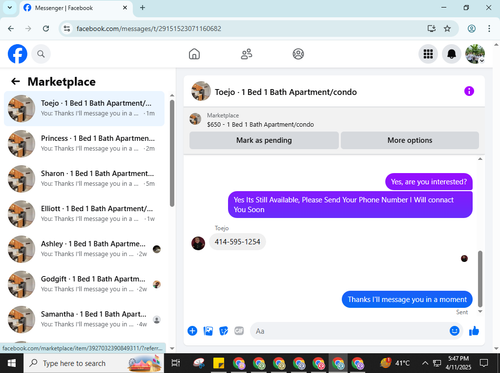Reload the page
This screenshot has height=373, width=500.
(46, 29)
